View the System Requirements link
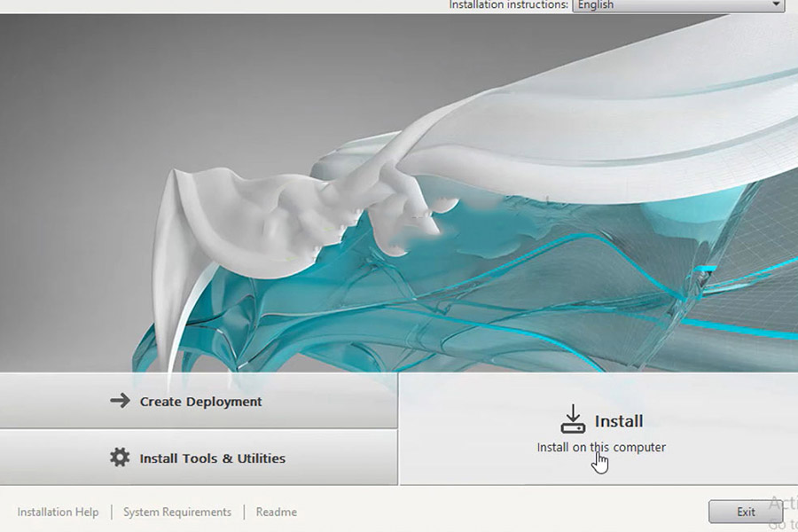The height and width of the screenshot is (532, 798). pos(177,512)
